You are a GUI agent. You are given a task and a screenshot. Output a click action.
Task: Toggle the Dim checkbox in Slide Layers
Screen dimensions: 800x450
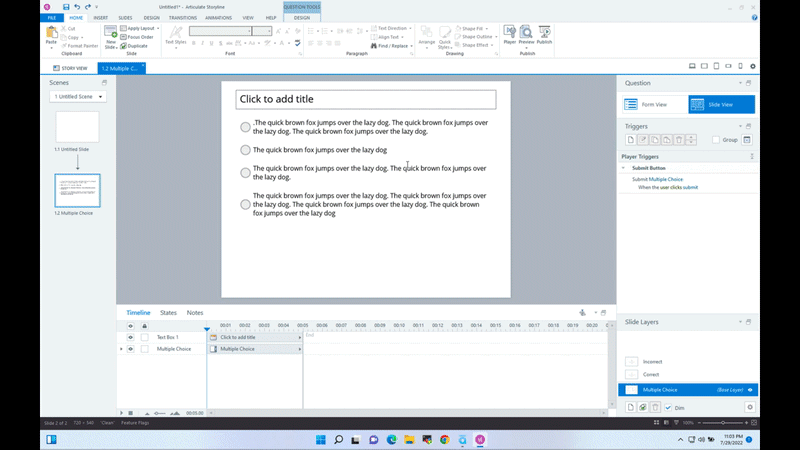668,407
